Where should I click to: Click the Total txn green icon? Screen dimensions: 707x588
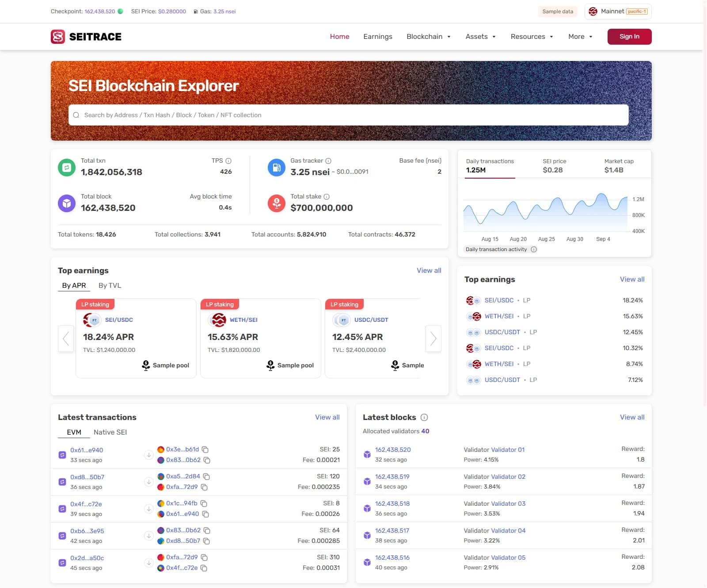(67, 168)
